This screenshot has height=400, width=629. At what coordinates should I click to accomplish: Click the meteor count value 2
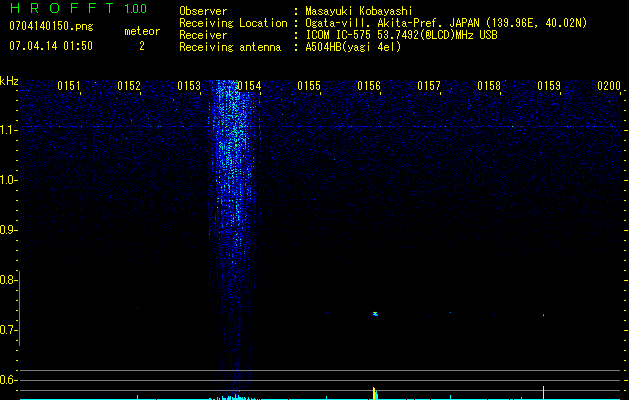click(x=142, y=46)
